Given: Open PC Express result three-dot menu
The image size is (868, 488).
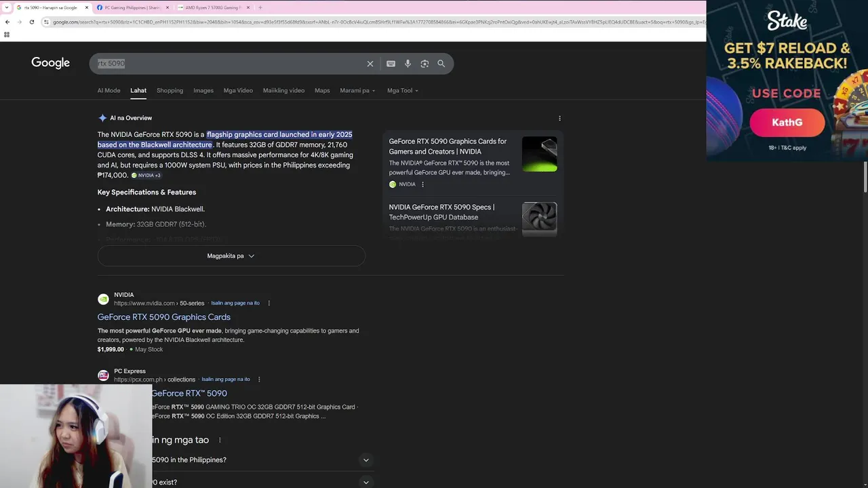Looking at the screenshot, I should (259, 380).
